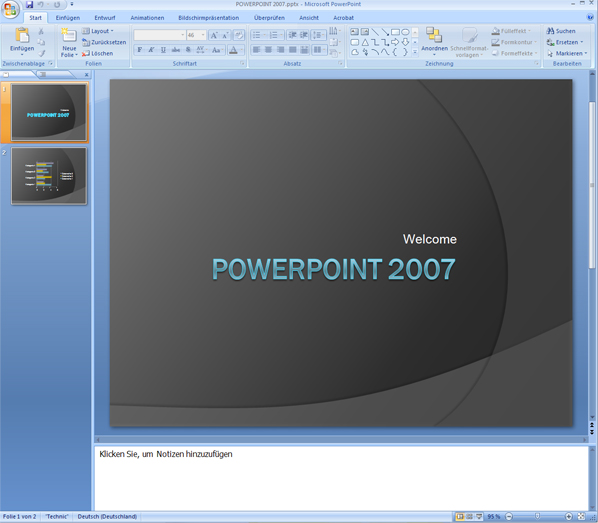
Task: Open the Layout dropdown
Action: pos(98,31)
